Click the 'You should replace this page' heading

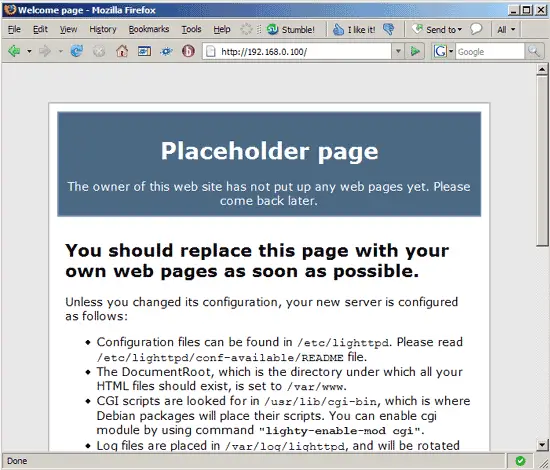[257, 261]
